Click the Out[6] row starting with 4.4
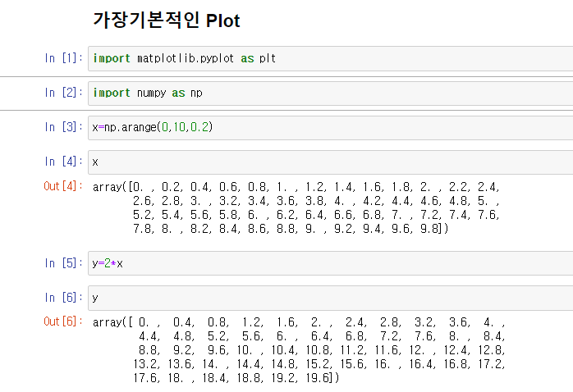 click(322, 336)
